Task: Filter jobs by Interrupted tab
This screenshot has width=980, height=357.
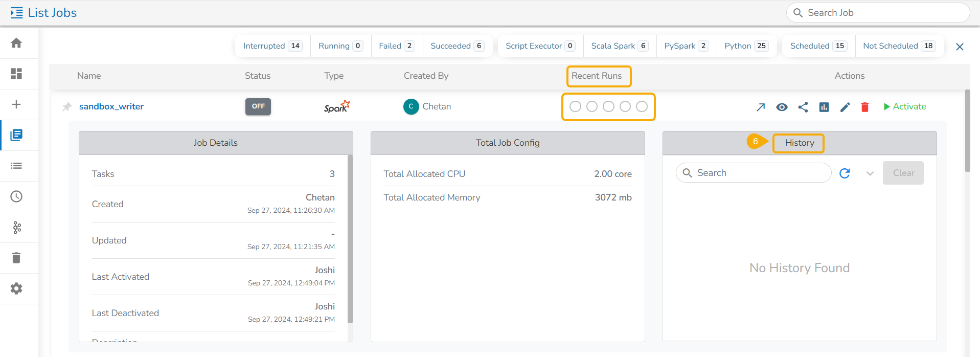Action: point(272,46)
